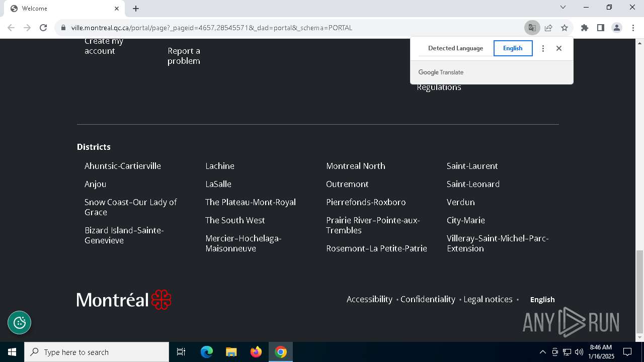
Task: Close the Google Translate popup
Action: (559, 48)
